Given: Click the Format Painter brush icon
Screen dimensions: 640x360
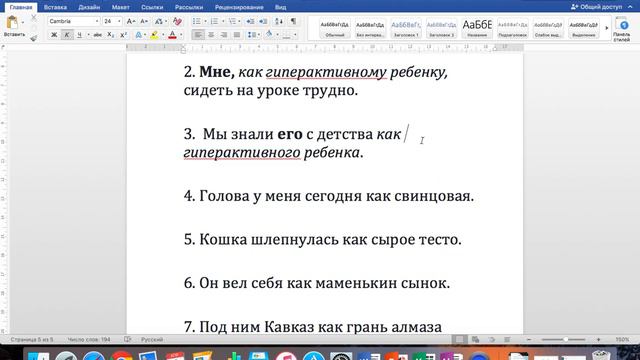Looking at the screenshot, I should pos(34,38).
